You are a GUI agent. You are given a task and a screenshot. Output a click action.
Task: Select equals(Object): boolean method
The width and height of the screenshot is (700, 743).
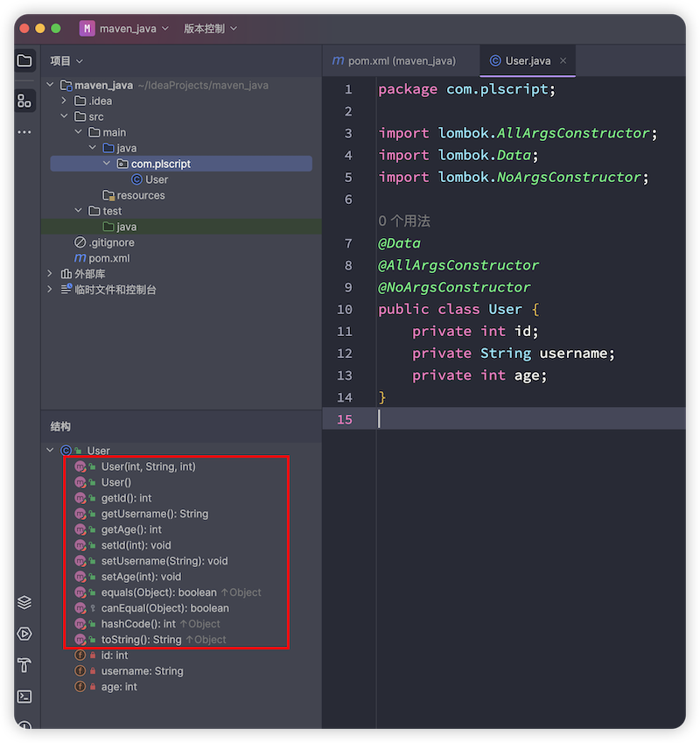click(158, 592)
